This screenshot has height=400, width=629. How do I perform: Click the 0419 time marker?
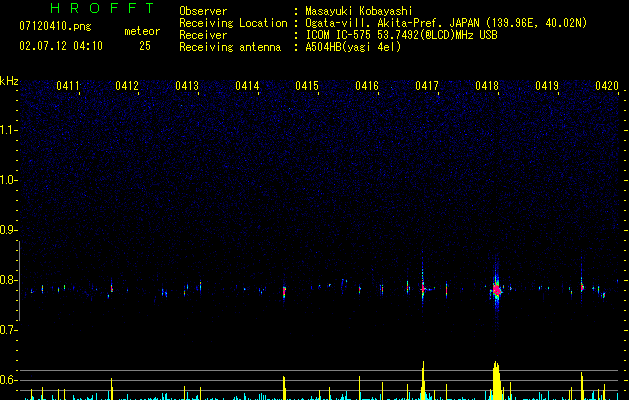(547, 86)
